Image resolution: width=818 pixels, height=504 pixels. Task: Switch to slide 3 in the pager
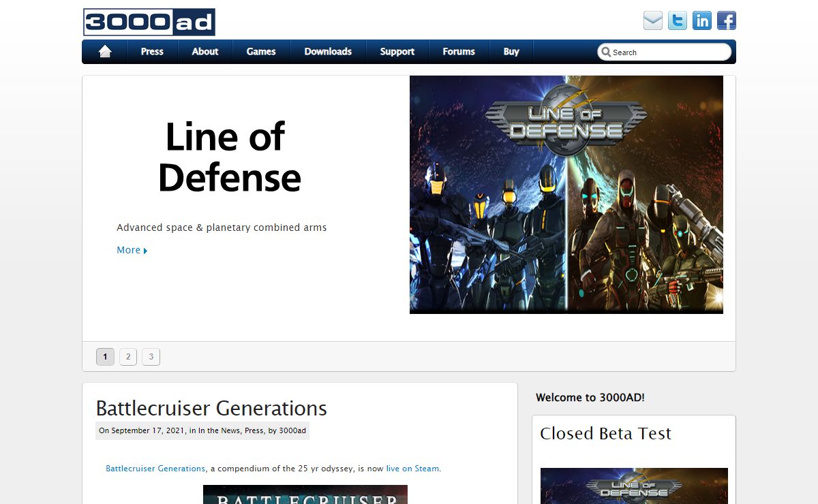click(x=151, y=357)
